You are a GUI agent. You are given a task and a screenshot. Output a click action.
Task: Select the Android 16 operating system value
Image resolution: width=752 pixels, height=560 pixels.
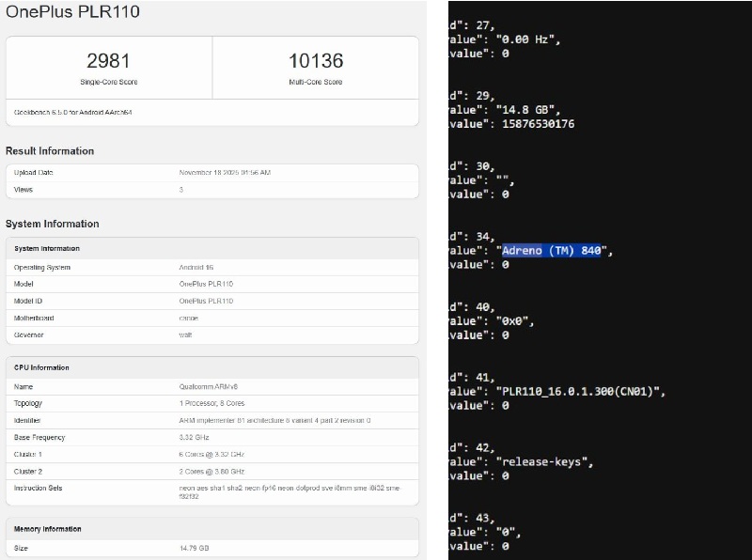197,267
